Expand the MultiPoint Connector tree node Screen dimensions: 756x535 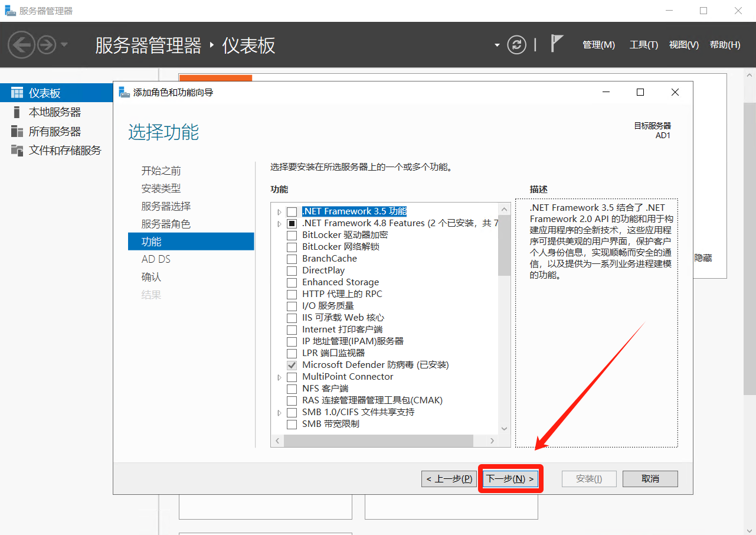pyautogui.click(x=279, y=377)
